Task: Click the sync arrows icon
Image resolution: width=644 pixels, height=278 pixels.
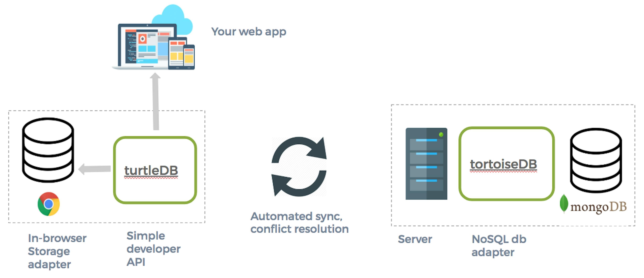Action: point(299,166)
